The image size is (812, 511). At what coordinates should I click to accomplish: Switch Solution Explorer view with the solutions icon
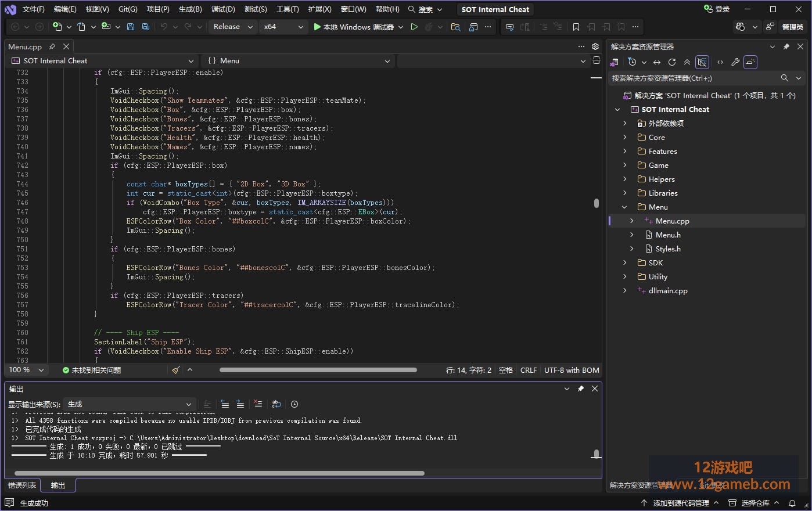(x=615, y=62)
